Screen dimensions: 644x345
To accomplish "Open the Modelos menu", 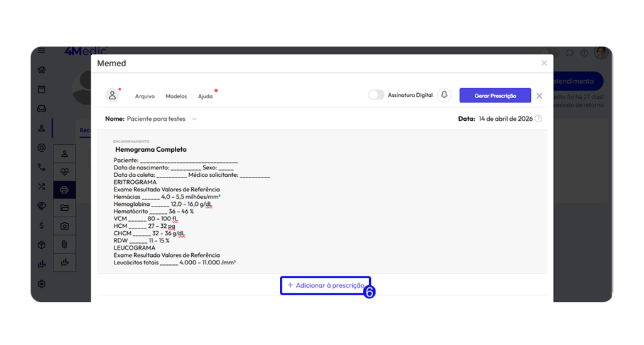I will [x=176, y=96].
